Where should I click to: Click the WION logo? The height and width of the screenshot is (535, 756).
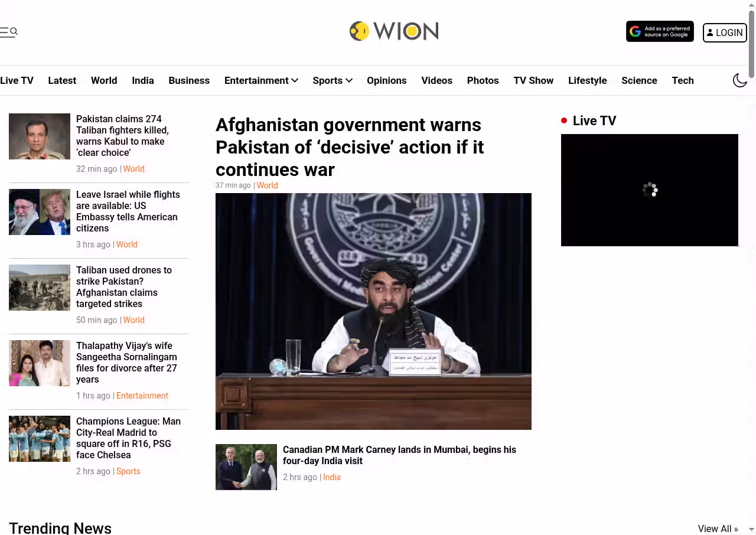(x=394, y=31)
